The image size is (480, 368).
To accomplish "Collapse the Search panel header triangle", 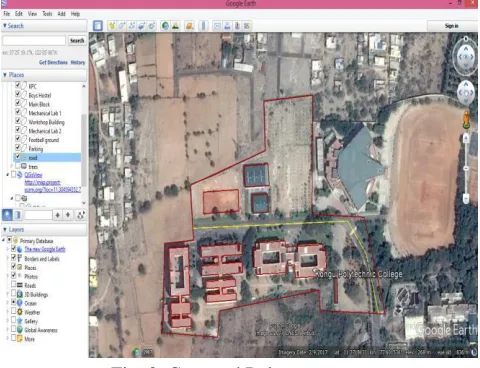I will coord(5,26).
